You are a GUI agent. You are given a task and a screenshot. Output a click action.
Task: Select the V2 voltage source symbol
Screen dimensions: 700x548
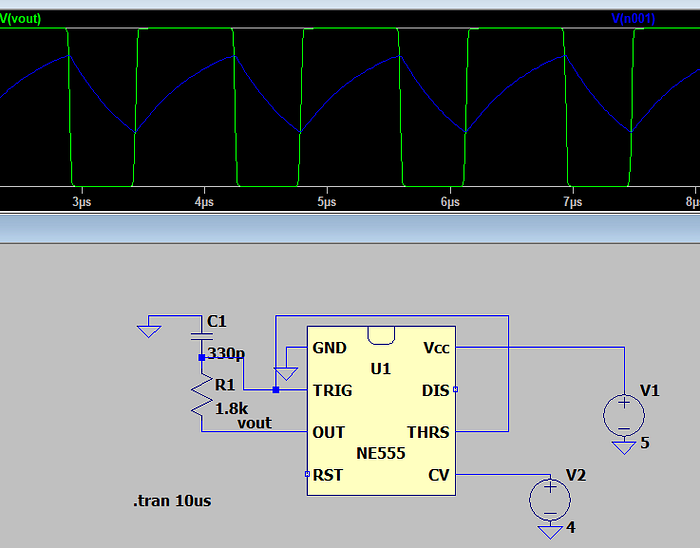click(x=549, y=498)
